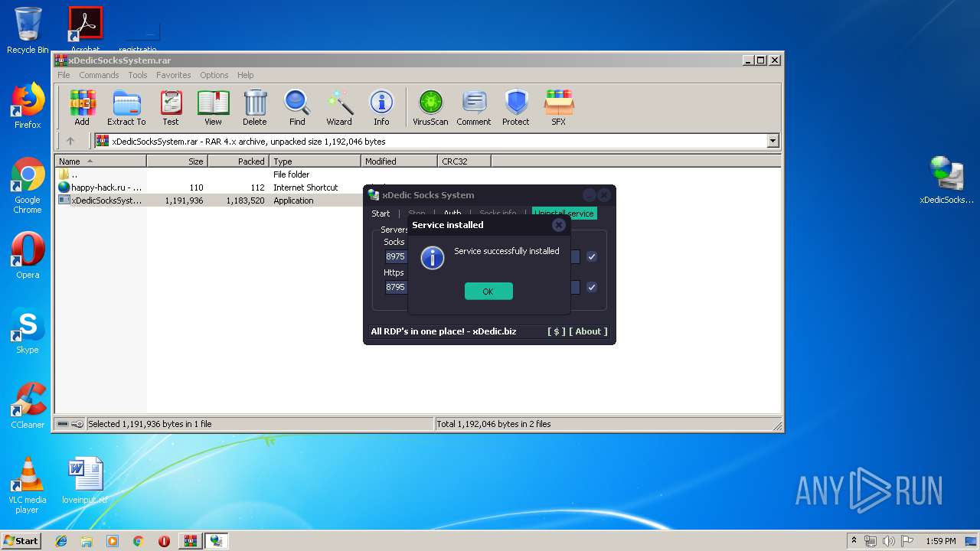
Task: Open Recycle Bin desktop icon
Action: coord(28,31)
